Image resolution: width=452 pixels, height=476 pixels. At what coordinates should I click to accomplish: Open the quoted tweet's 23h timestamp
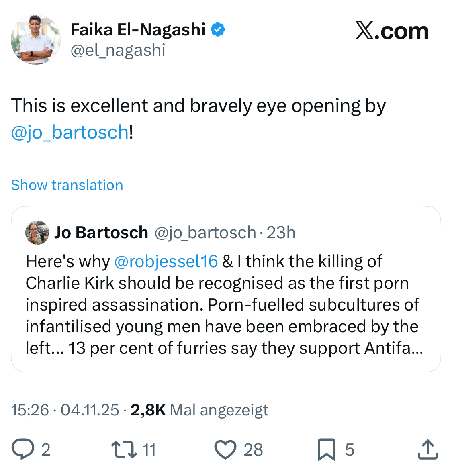point(281,233)
